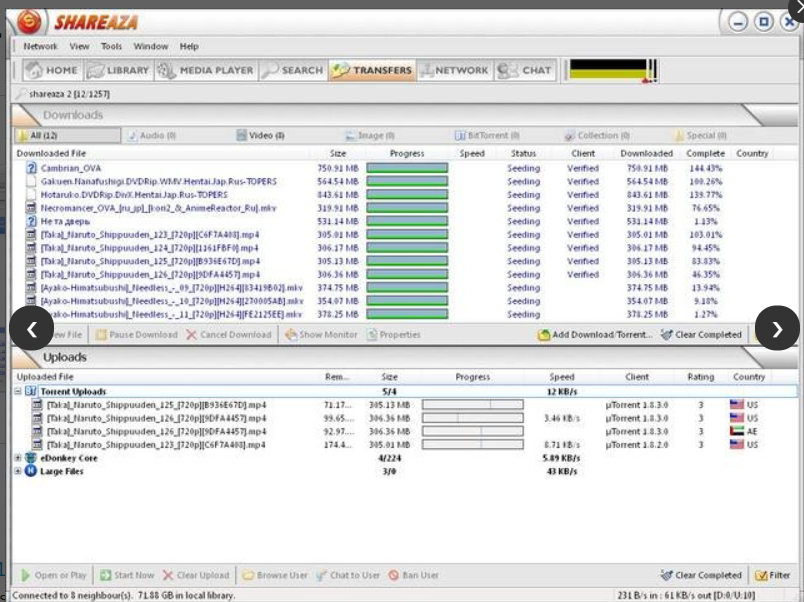The width and height of the screenshot is (804, 602).
Task: Click the Browse User button
Action: 275,575
